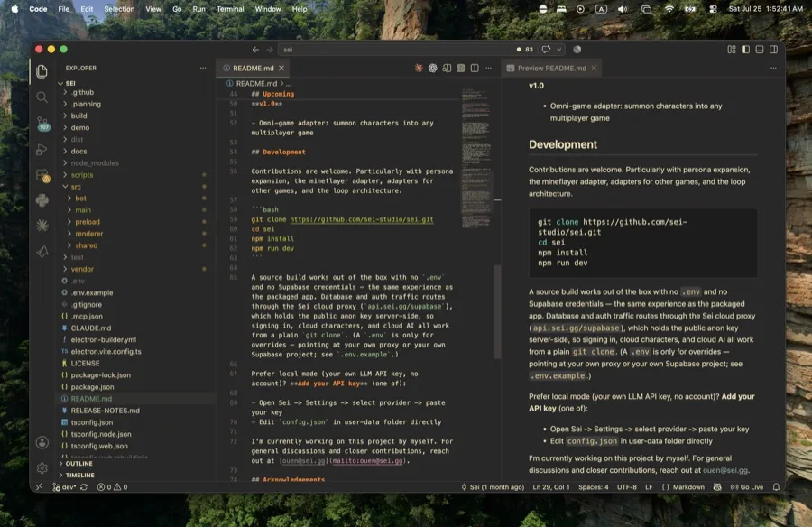Image resolution: width=812 pixels, height=527 pixels.
Task: Expand the OUTLINE section
Action: click(134, 464)
